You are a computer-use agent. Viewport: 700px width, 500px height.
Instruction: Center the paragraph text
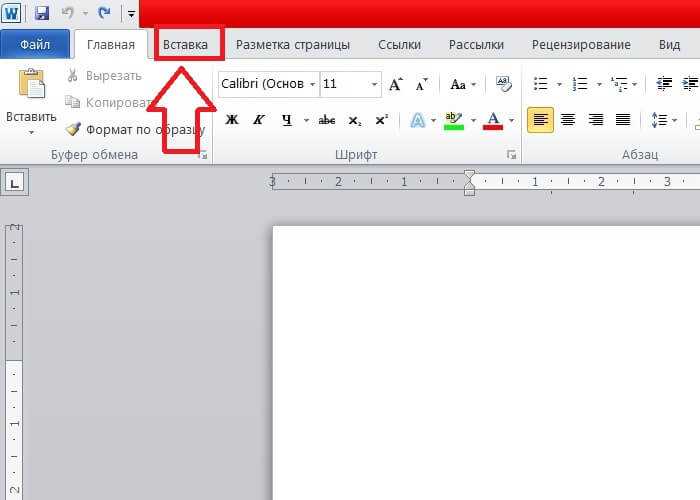coord(568,120)
